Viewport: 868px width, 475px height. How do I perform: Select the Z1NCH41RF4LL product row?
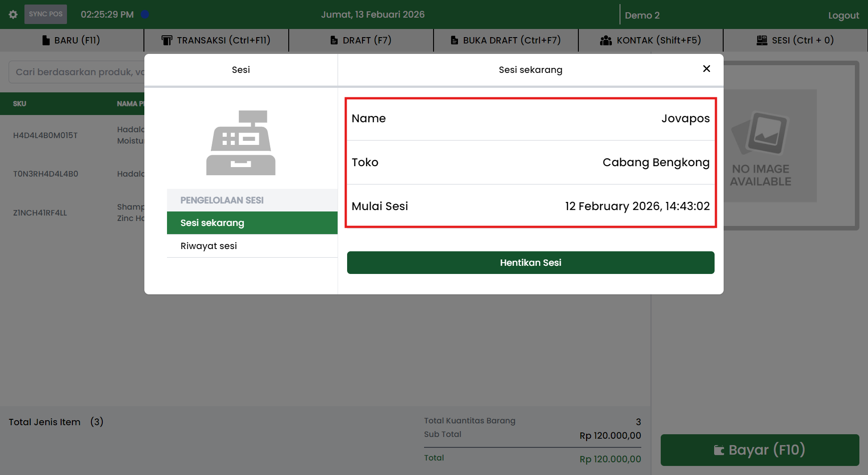point(40,213)
